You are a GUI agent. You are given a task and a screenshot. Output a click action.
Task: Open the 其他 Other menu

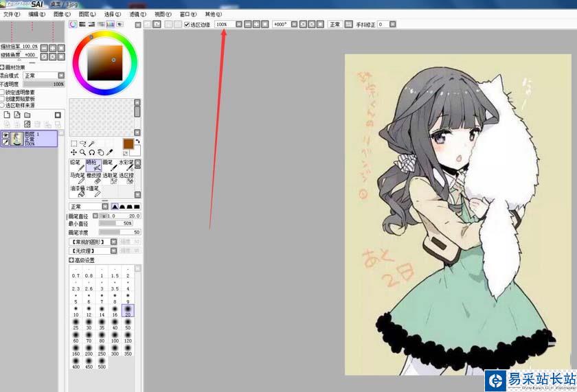pyautogui.click(x=213, y=14)
